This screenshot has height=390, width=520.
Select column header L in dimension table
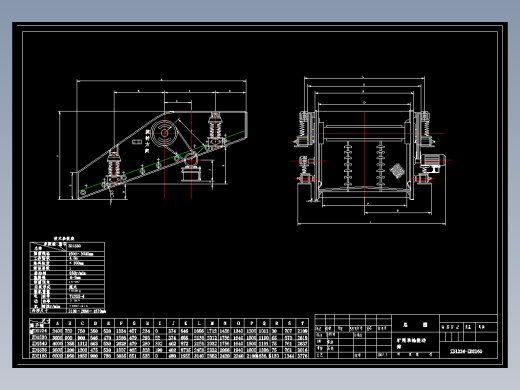199,323
